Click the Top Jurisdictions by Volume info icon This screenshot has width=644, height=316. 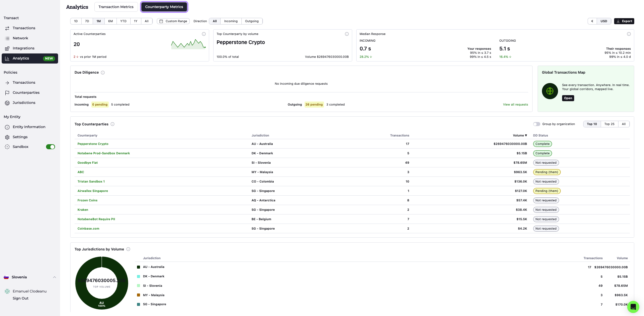[128, 249]
